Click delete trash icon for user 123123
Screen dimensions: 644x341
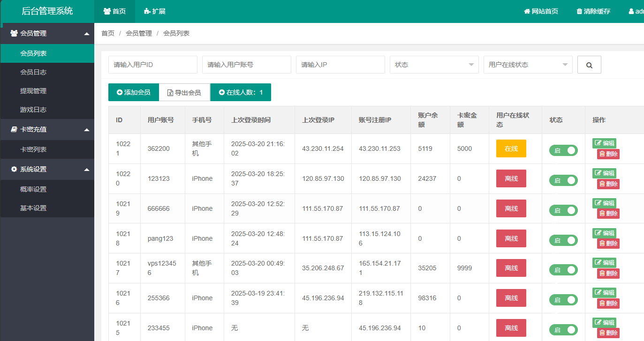click(608, 184)
